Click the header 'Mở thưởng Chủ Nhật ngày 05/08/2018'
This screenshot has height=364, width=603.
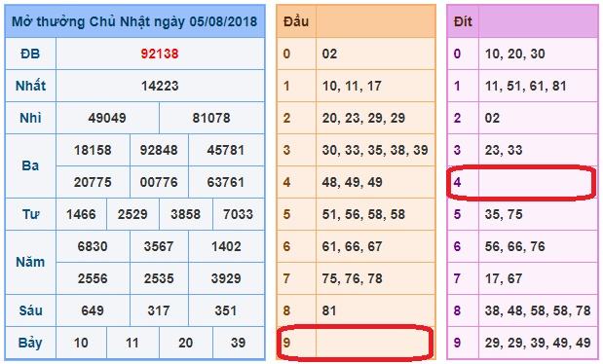pyautogui.click(x=134, y=21)
